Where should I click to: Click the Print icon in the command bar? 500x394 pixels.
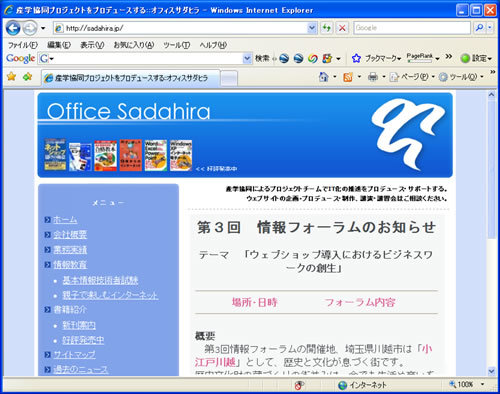[x=373, y=77]
